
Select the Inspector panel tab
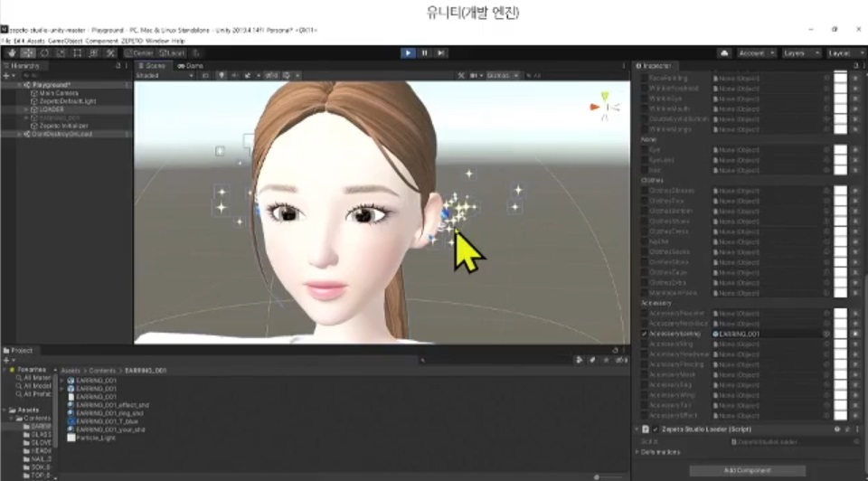[x=654, y=66]
